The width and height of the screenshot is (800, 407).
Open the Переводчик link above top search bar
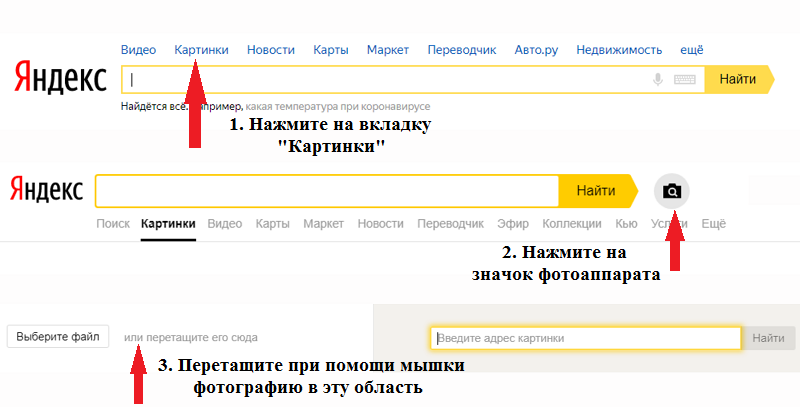[462, 50]
